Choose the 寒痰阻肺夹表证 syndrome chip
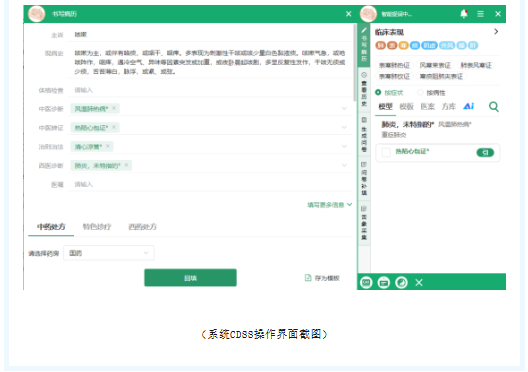 point(441,76)
